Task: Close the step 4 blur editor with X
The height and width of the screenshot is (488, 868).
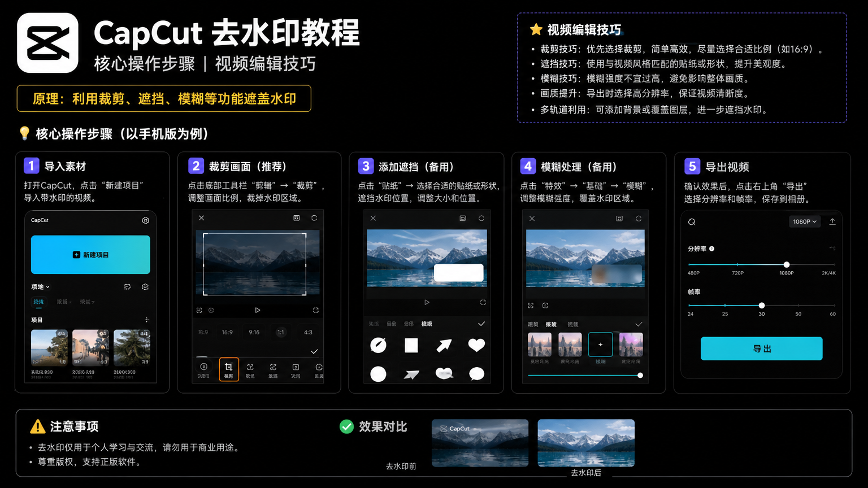Action: (x=532, y=219)
